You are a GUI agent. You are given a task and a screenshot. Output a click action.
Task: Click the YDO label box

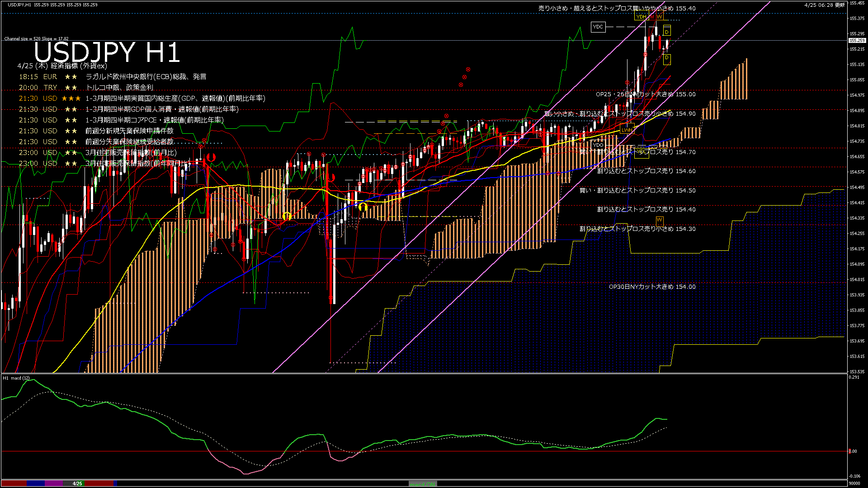[598, 145]
